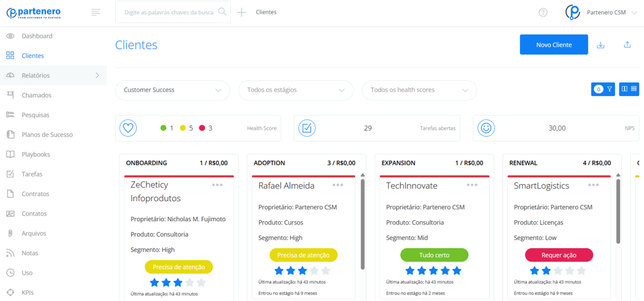Screen dimensions: 644x301
Task: Open the TechInnovate client name
Action: (411, 185)
